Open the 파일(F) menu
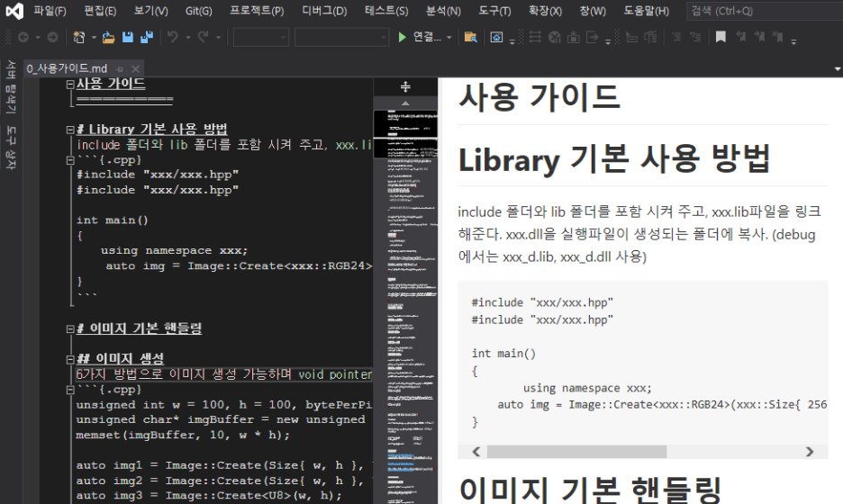This screenshot has width=843, height=504. point(50,11)
